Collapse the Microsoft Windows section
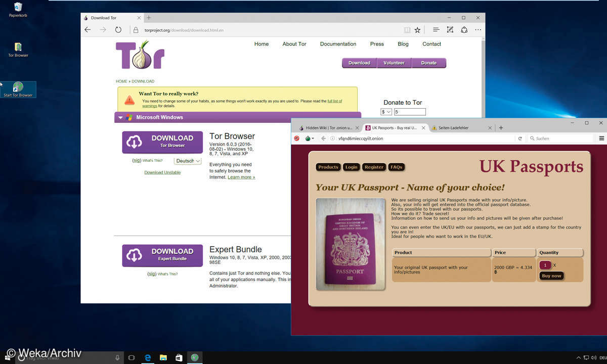 (120, 117)
